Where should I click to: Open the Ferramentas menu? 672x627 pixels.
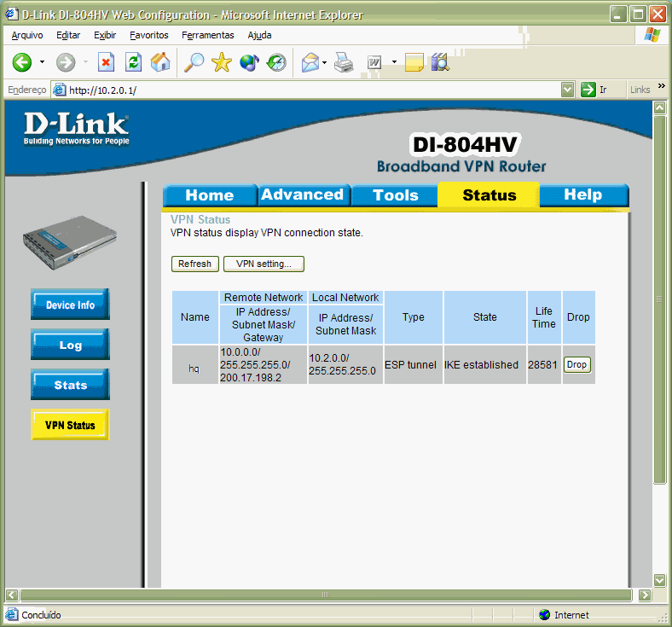click(x=207, y=35)
